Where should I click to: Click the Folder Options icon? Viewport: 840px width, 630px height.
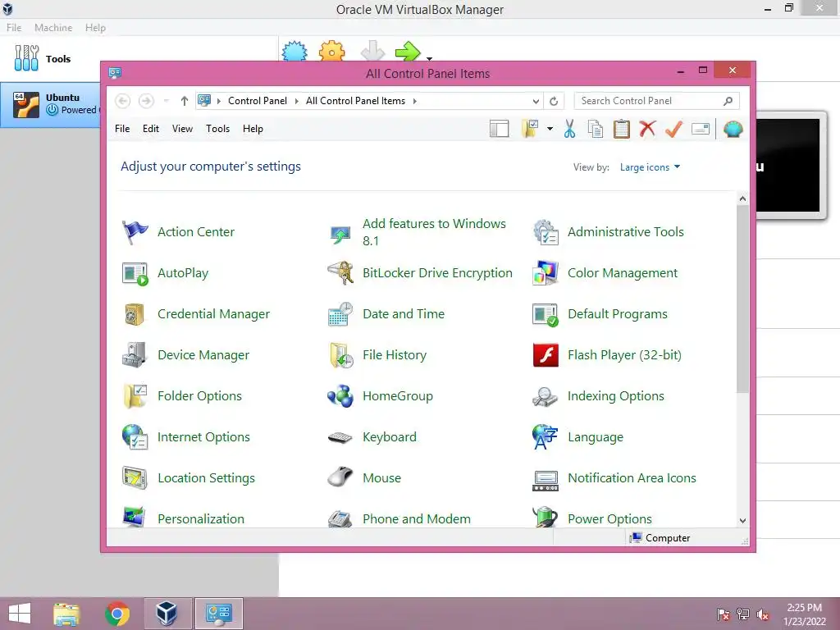[135, 396]
